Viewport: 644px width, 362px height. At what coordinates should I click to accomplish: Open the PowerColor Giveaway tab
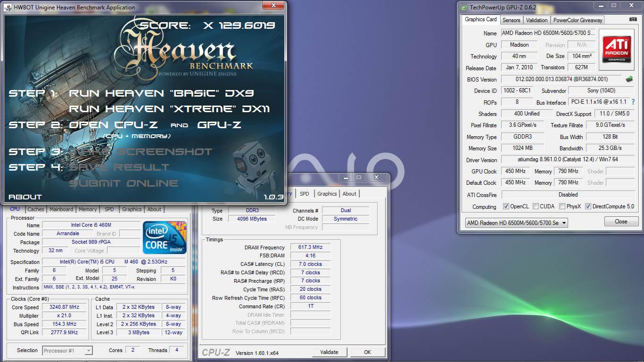point(578,20)
